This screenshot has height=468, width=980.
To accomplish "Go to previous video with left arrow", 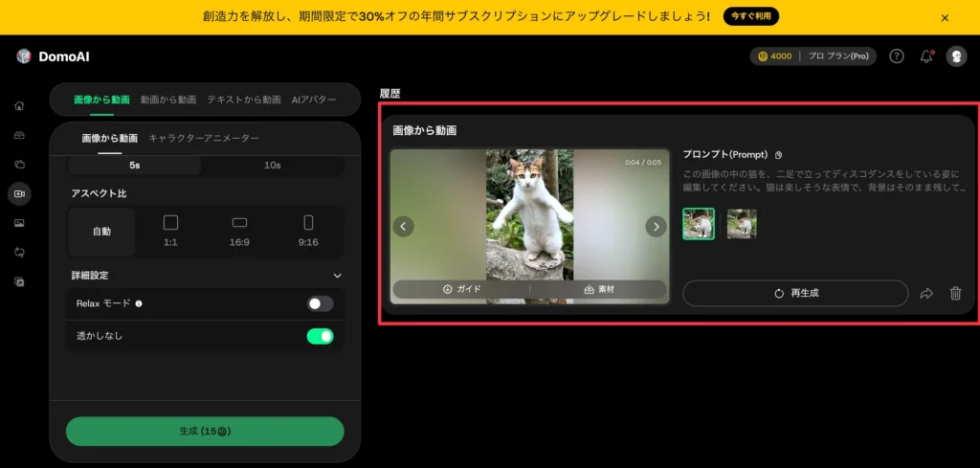I will click(403, 226).
